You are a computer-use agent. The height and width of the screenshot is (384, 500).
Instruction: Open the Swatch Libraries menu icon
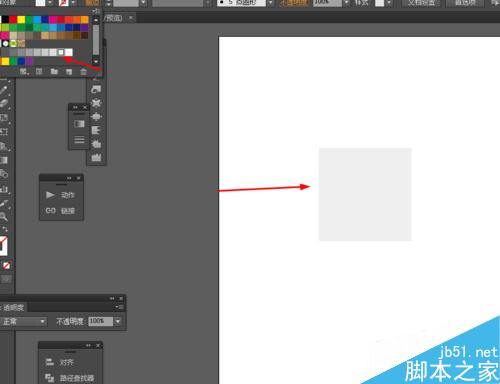[x=24, y=71]
